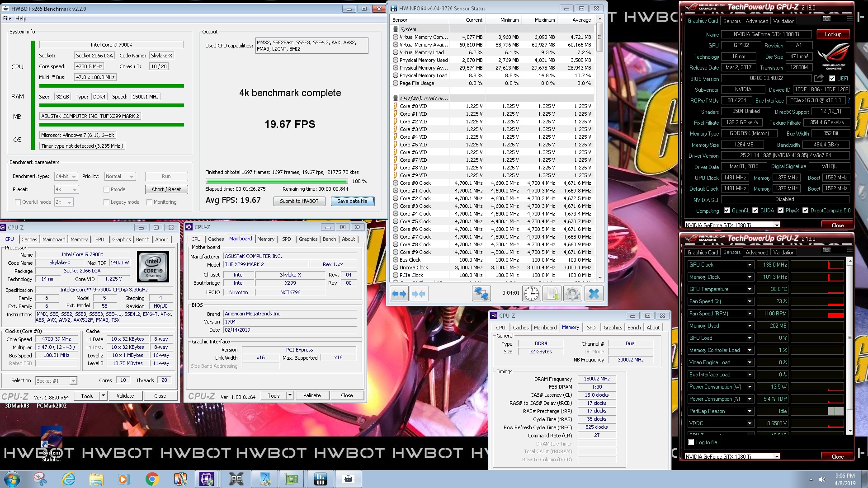The image size is (868, 488).
Task: Click the thermometer app taskbar icon
Action: [x=180, y=479]
